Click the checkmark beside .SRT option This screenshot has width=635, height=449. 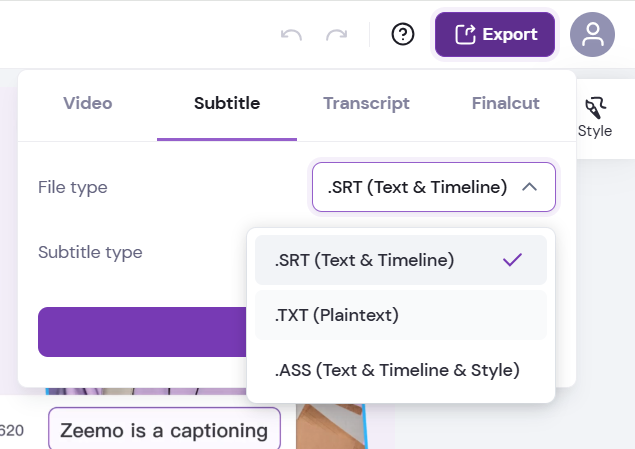512,260
